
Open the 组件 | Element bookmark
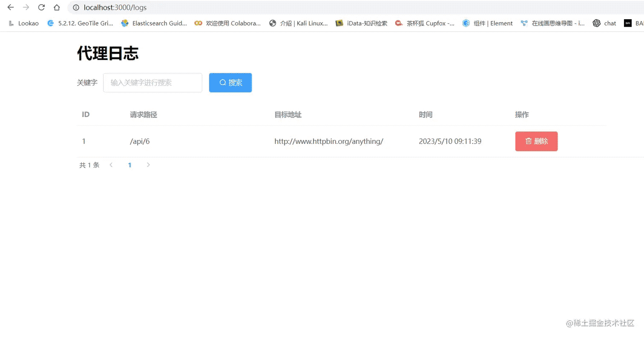click(488, 23)
